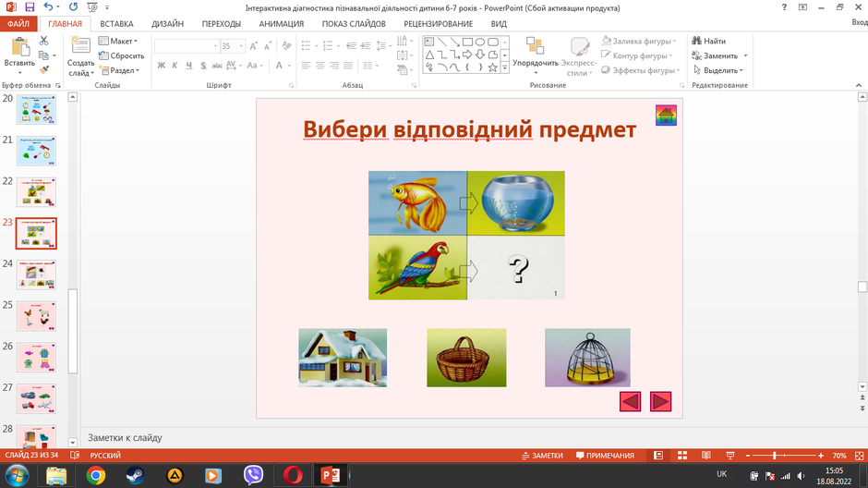Select the star shape in shapes gallery
The image size is (868, 488).
[493, 67]
